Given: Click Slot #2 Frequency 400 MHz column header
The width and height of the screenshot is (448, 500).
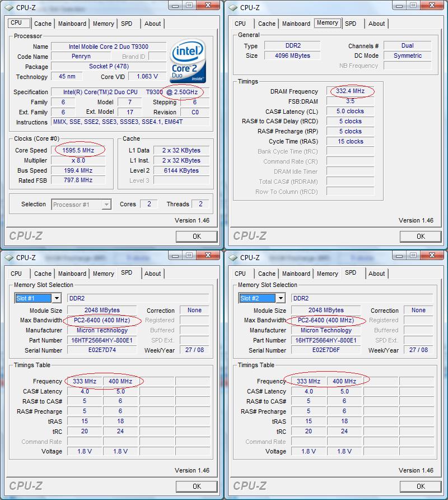Looking at the screenshot, I should (x=344, y=381).
